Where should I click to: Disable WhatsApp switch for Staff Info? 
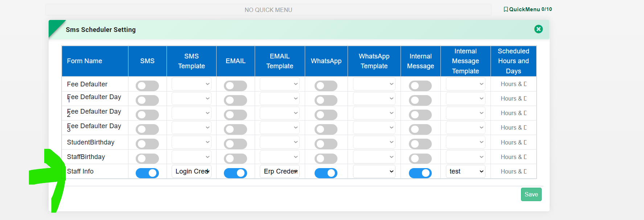coord(326,173)
